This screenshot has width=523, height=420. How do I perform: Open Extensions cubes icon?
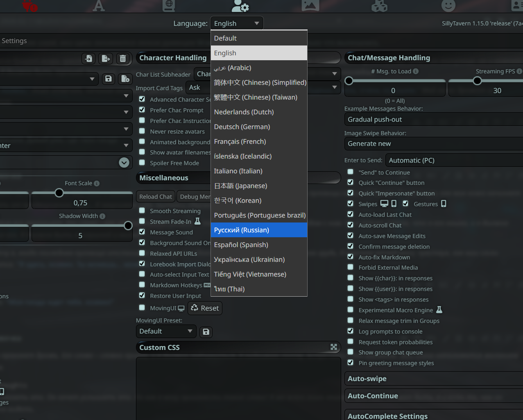point(379,6)
